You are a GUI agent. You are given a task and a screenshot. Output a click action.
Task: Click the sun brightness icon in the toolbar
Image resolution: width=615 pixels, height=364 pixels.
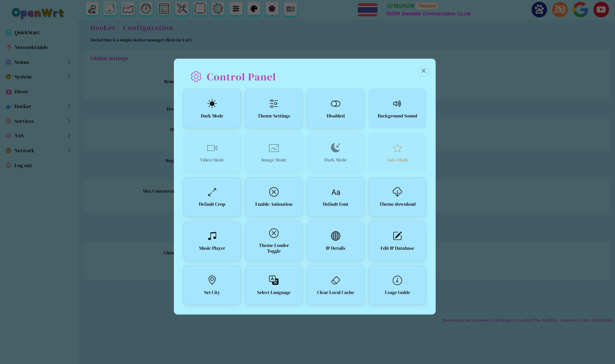click(x=272, y=9)
